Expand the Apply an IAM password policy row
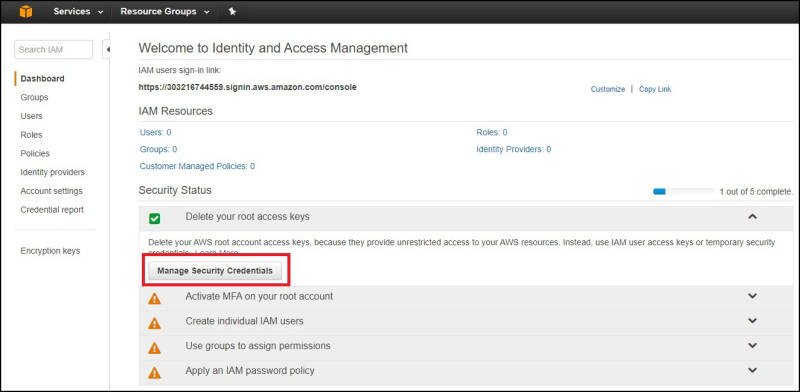 click(752, 370)
